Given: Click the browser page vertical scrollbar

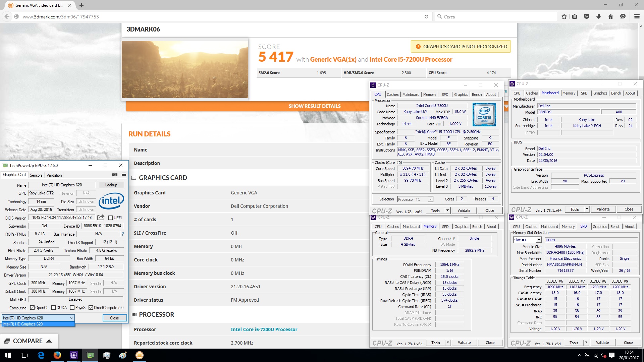Looking at the screenshot, I should tap(641, 186).
